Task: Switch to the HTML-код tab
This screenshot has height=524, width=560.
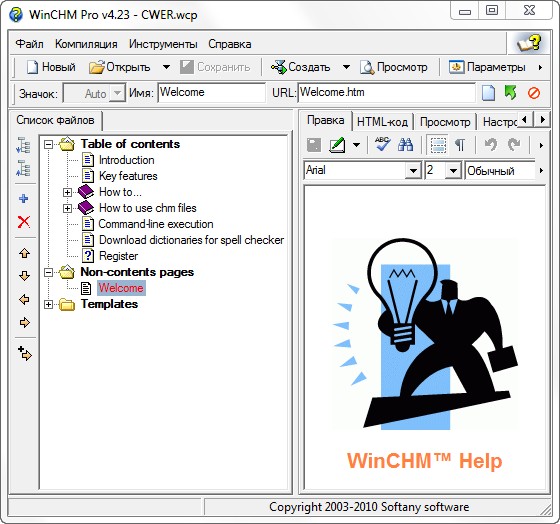Action: click(382, 122)
